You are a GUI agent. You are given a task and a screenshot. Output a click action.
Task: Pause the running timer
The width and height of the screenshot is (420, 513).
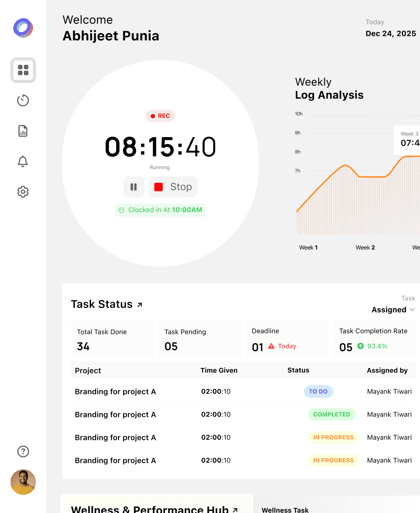point(133,187)
